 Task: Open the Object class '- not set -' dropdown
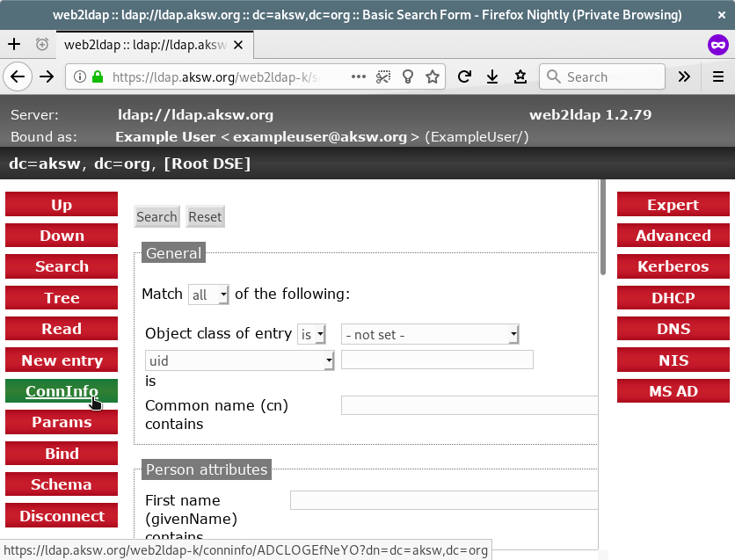pyautogui.click(x=429, y=335)
